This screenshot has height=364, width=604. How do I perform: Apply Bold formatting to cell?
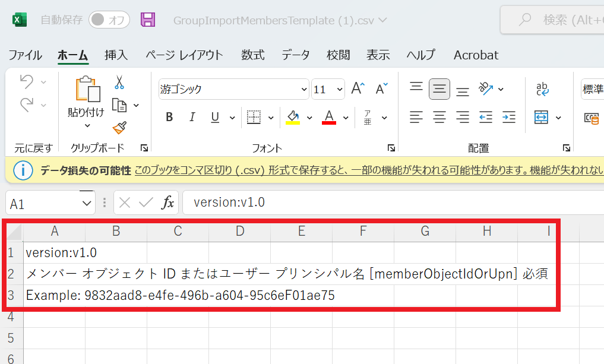click(169, 117)
